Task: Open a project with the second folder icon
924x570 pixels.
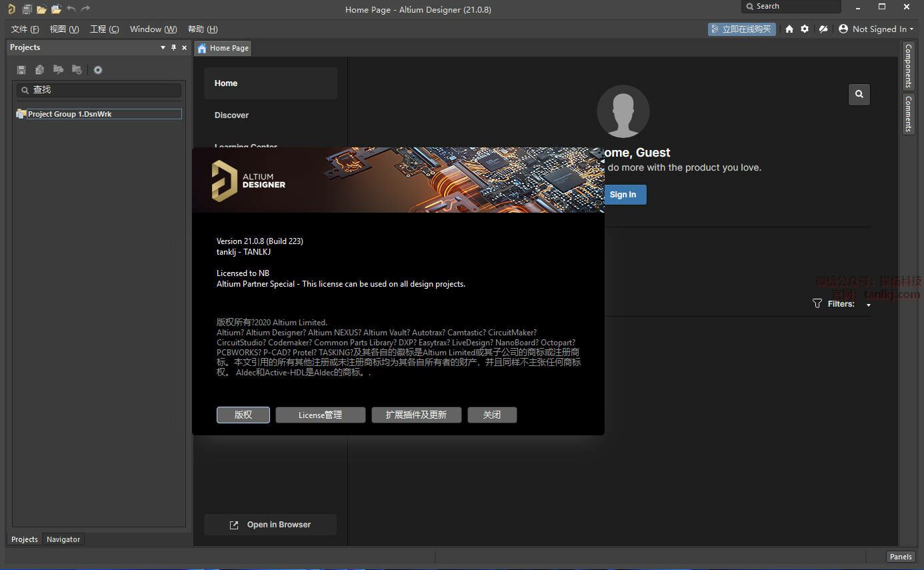Action: click(x=56, y=9)
